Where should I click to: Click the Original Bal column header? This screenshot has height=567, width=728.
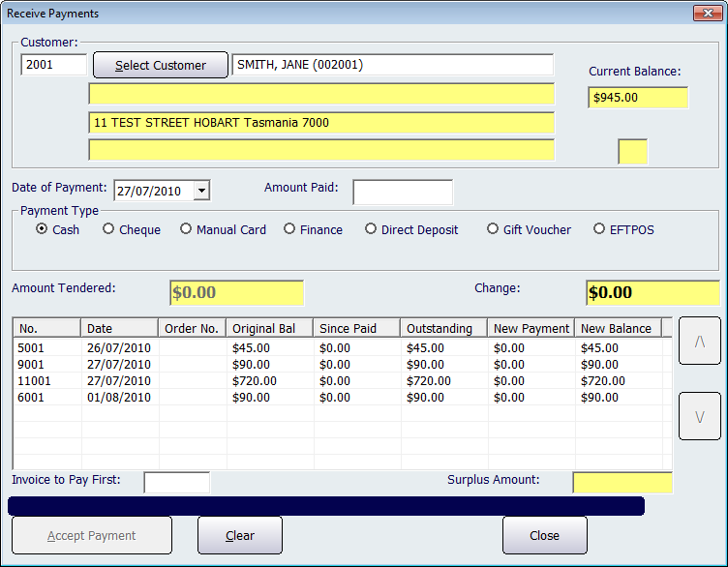[270, 328]
